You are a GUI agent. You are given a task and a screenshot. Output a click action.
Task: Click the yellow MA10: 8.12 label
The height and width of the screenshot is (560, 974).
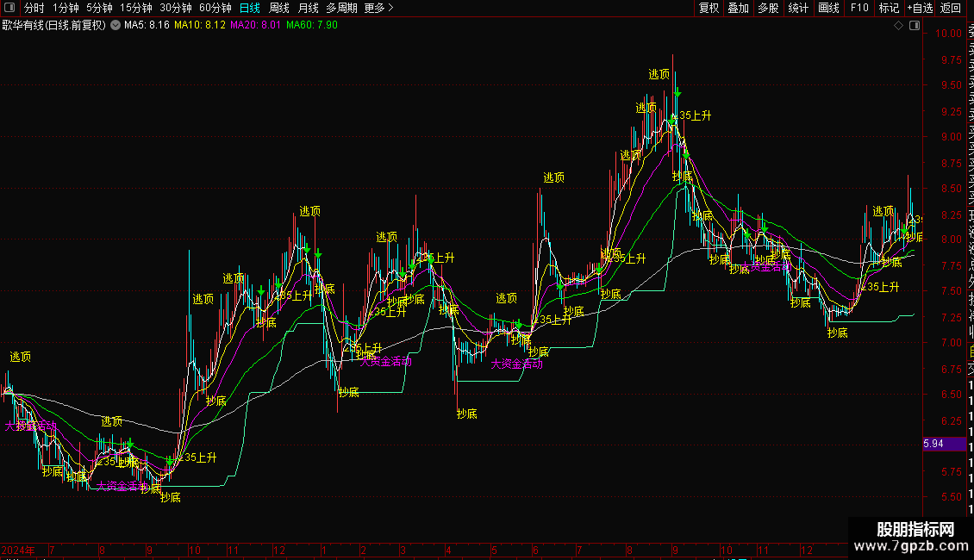(x=199, y=26)
